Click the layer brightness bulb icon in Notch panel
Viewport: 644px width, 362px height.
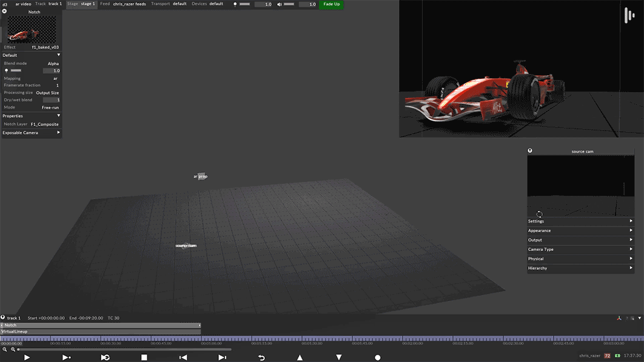[6, 71]
